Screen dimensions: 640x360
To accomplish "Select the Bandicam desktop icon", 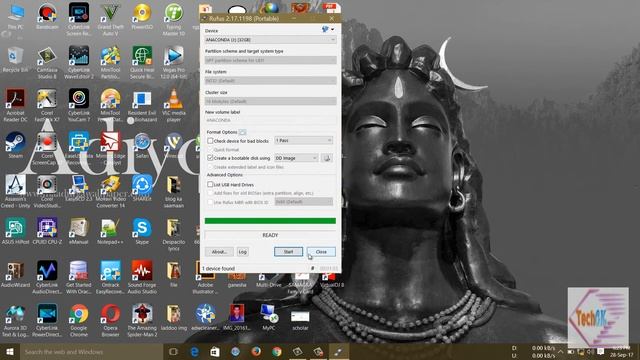I will tap(47, 16).
